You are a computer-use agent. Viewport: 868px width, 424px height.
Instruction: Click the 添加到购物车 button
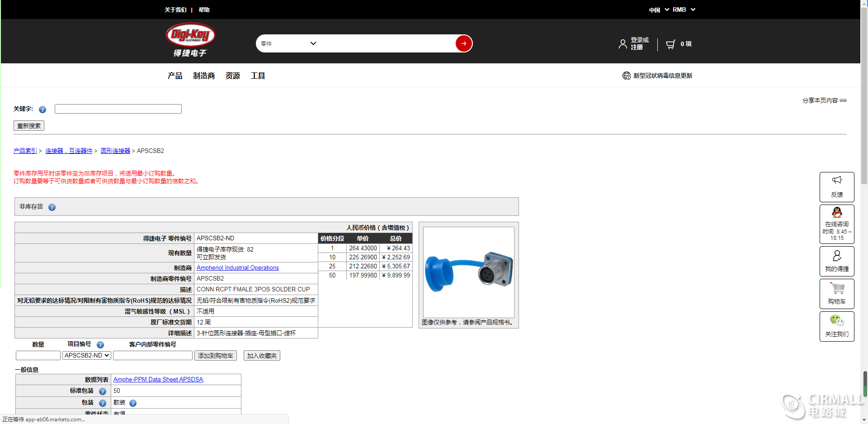(216, 356)
